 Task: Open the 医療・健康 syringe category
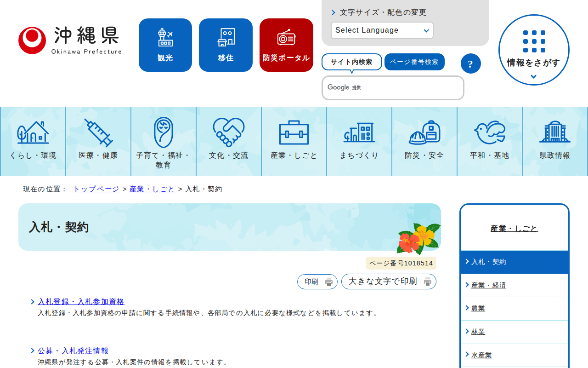click(98, 141)
